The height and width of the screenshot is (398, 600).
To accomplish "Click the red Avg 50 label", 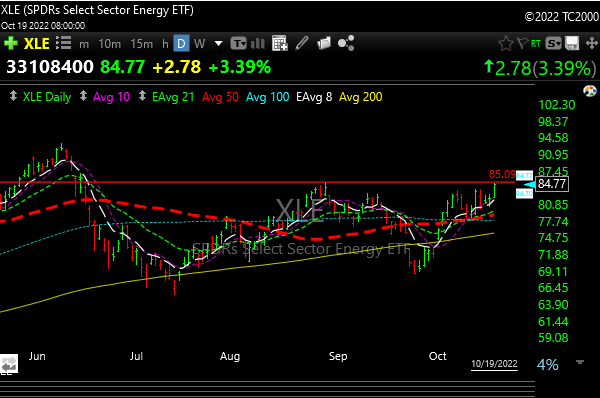I will pyautogui.click(x=220, y=97).
